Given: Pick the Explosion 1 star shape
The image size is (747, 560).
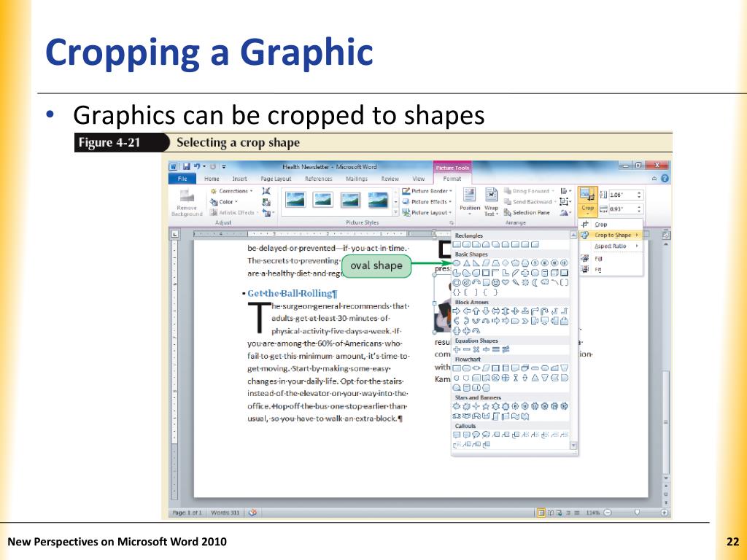Looking at the screenshot, I should pyautogui.click(x=457, y=406).
